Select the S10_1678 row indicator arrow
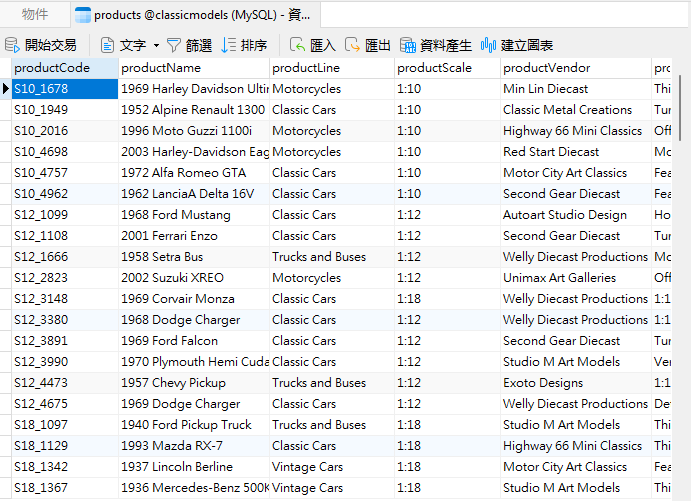 (6, 89)
